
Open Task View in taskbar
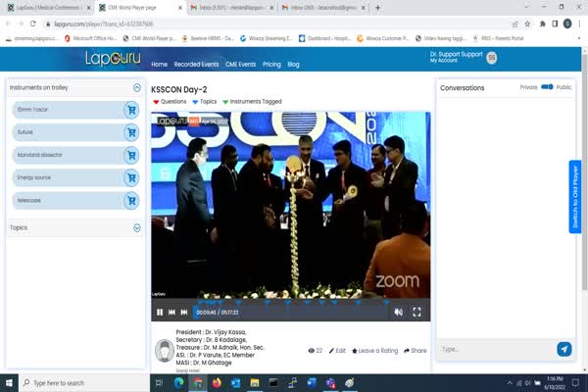[160, 383]
